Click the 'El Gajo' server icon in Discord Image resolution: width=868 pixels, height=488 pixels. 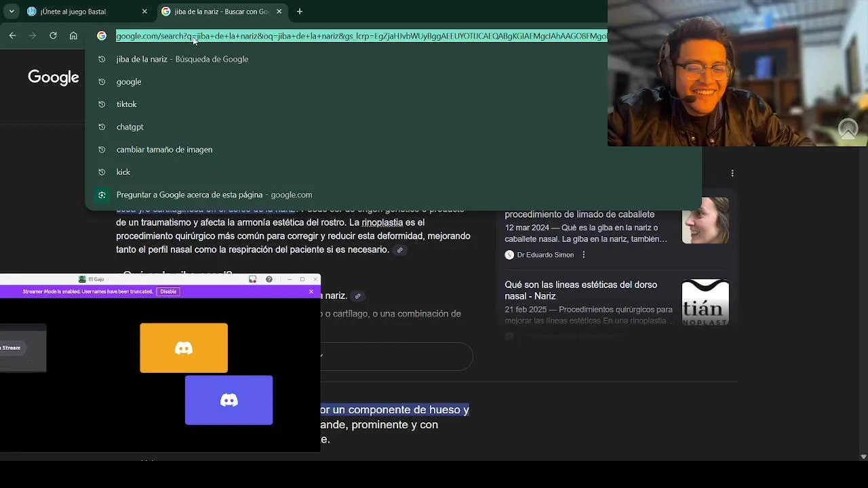82,279
